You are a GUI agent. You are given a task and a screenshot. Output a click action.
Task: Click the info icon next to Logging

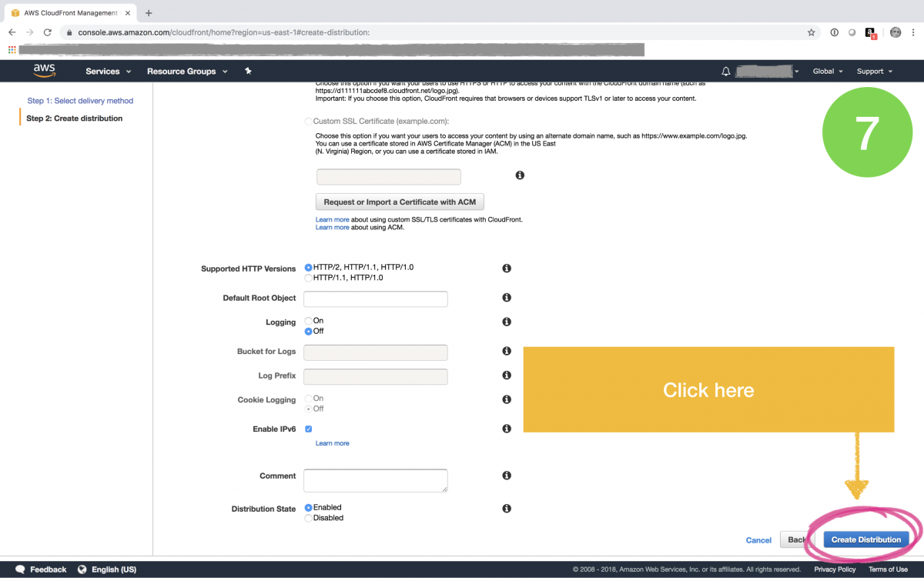[x=506, y=322]
